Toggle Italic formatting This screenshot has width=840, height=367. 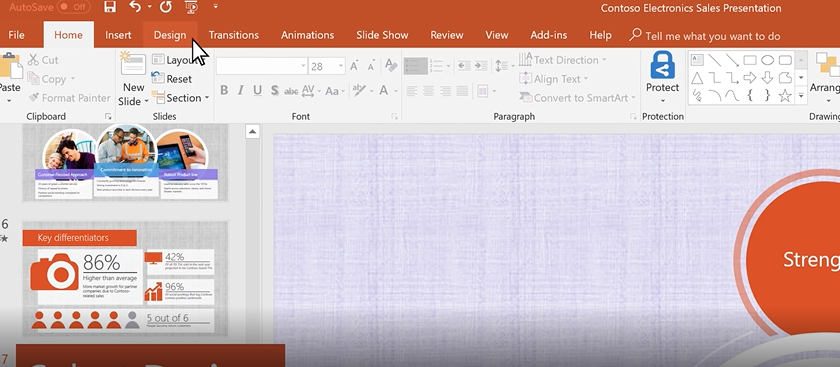[241, 91]
